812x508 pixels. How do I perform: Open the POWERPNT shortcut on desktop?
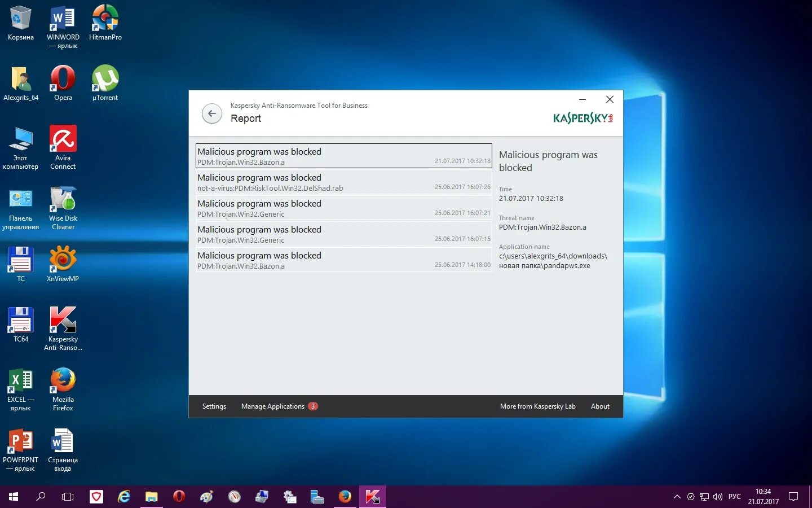coord(21,450)
